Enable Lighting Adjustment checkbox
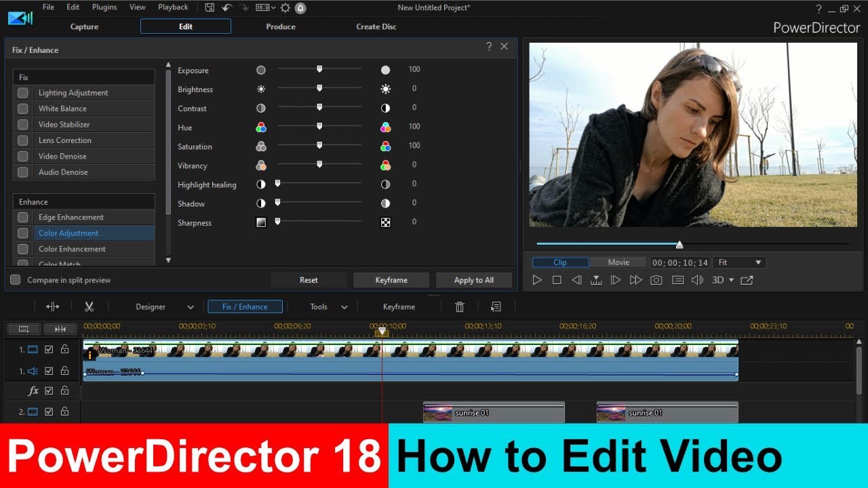Screen dimensions: 868x488 tap(23, 93)
